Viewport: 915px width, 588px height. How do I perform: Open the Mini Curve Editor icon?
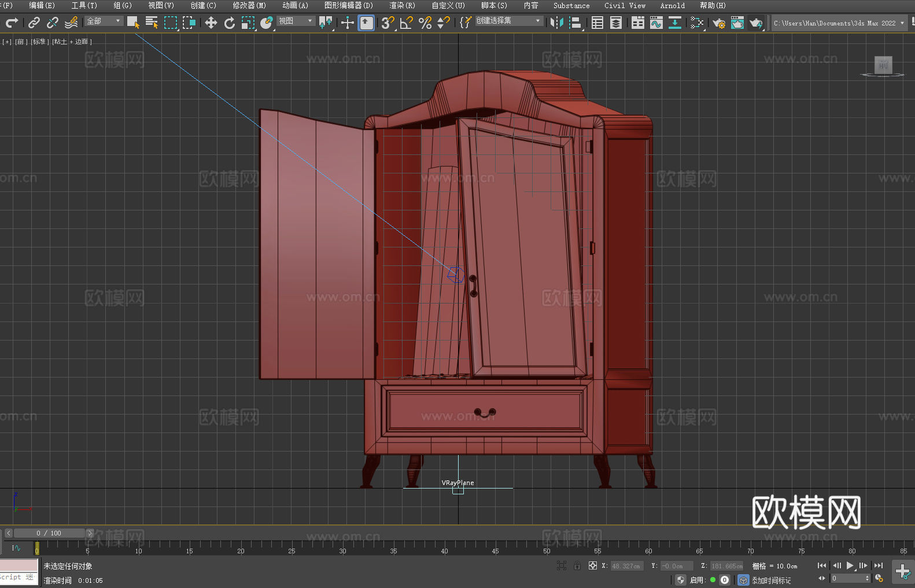click(x=16, y=548)
